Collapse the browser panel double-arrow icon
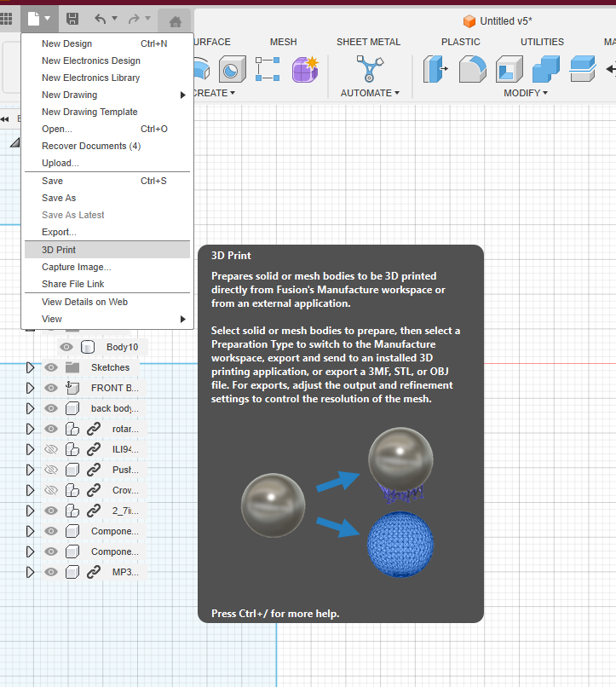 coord(5,118)
